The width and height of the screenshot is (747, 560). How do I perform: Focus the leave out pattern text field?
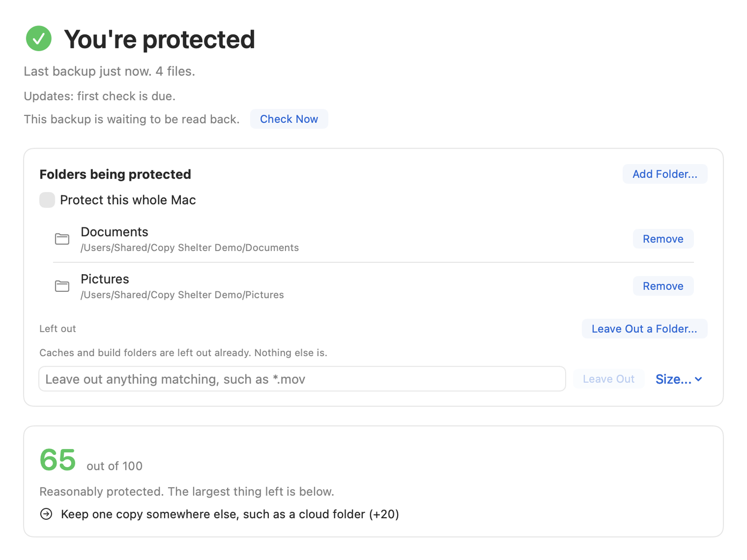(x=302, y=379)
